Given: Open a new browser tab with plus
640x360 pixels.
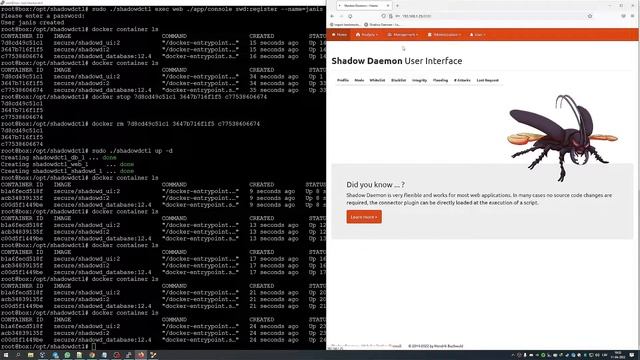Looking at the screenshot, I should coord(397,6).
